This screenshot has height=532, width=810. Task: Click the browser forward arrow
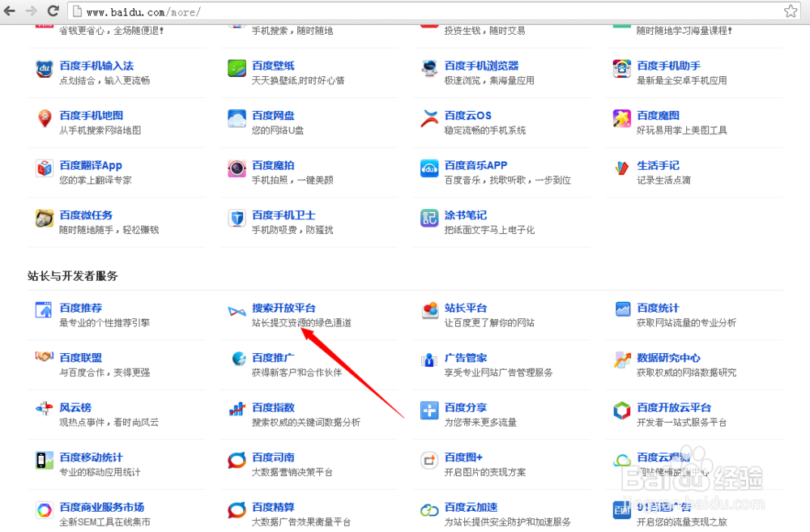31,11
